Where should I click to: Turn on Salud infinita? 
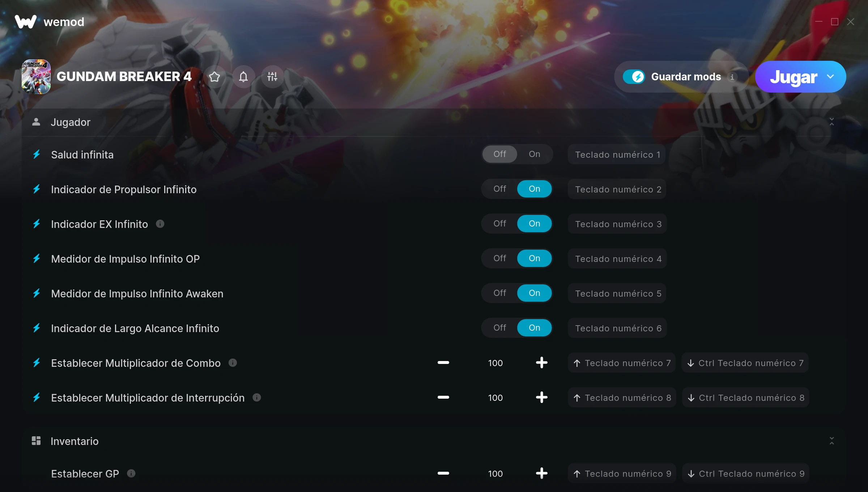point(534,154)
